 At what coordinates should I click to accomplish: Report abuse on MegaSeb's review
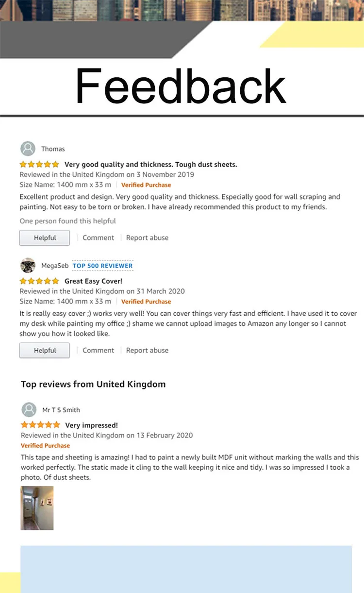click(147, 351)
